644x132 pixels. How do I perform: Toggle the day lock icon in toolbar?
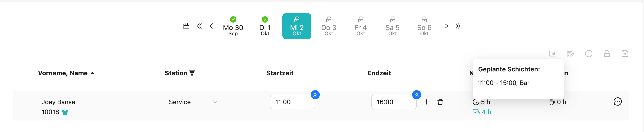[607, 54]
